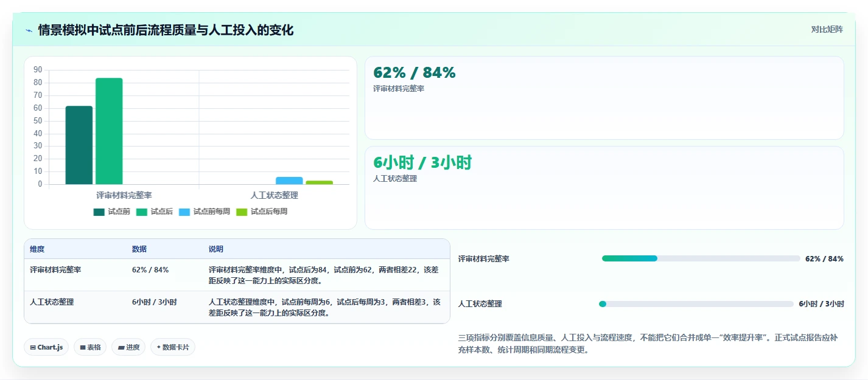Click the icon inside the 表格 chip

(83, 347)
